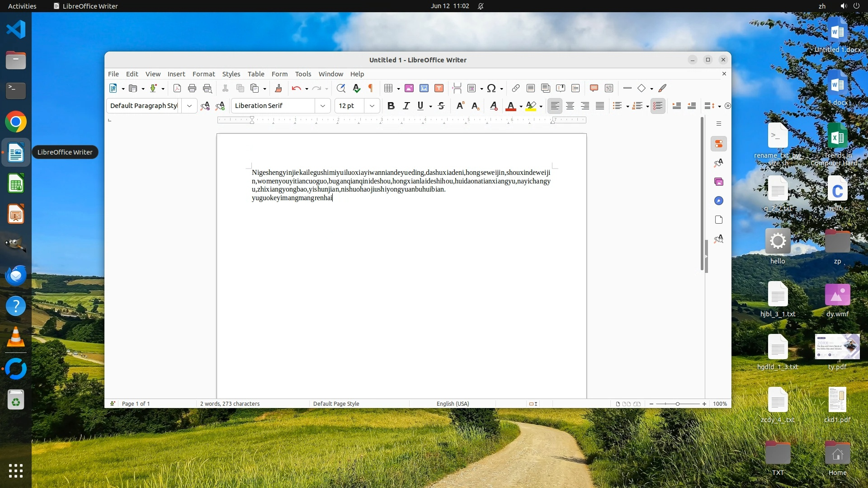Open the font size dropdown list
The height and width of the screenshot is (488, 868).
372,106
